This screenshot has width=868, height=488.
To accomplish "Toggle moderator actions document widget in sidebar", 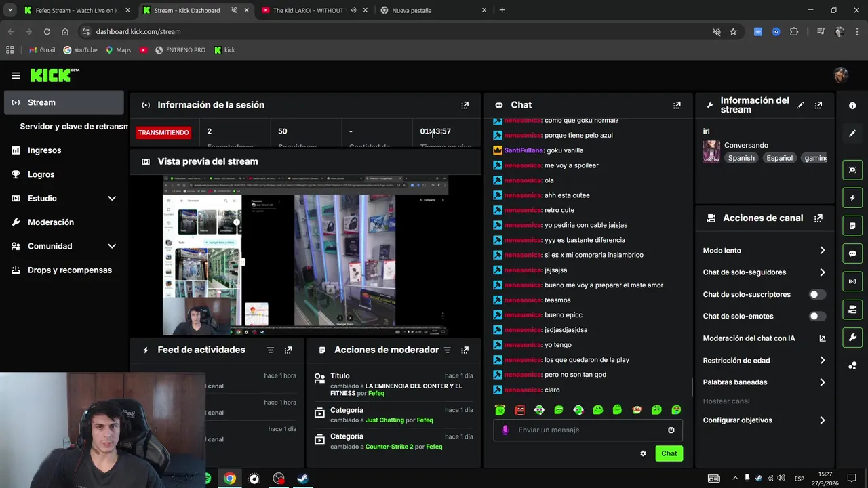I will pos(852,226).
